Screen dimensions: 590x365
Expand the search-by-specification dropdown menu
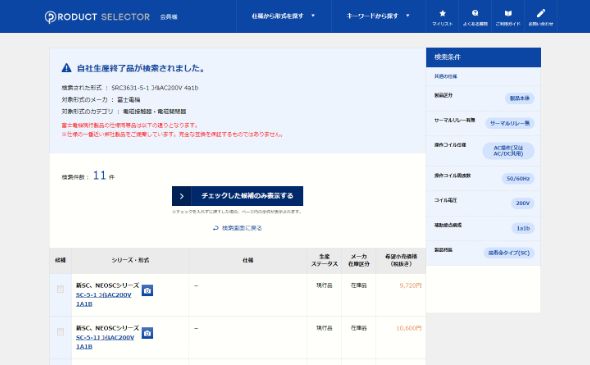283,16
